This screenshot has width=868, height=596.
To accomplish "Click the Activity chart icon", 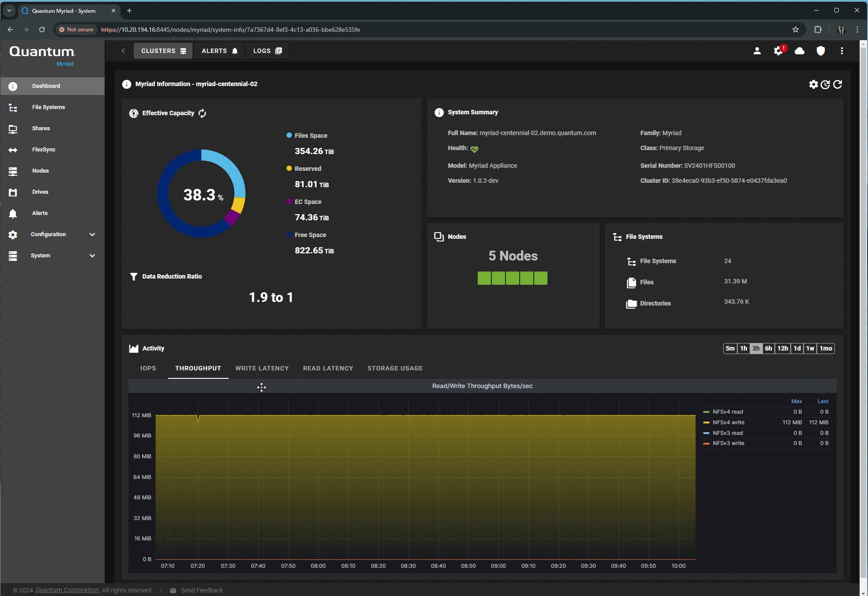I will coord(134,349).
